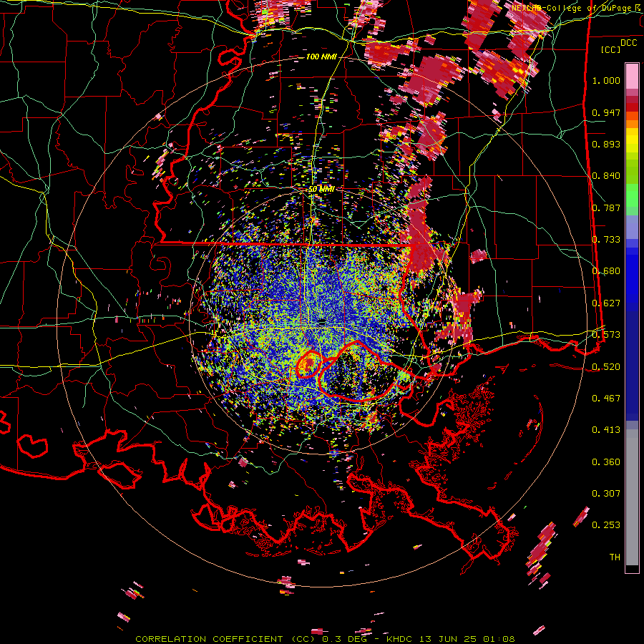Select the 0.360 color scale label
Screen dimensions: 644x644
[x=606, y=462]
